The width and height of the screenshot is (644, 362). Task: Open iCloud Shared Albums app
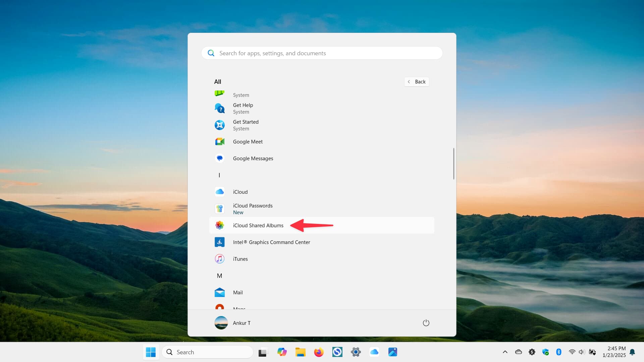tap(321, 225)
